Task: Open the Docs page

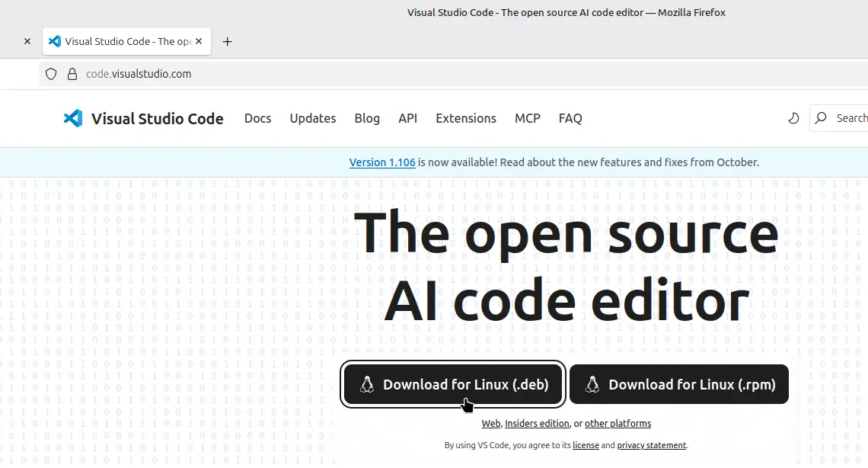Action: click(x=257, y=118)
